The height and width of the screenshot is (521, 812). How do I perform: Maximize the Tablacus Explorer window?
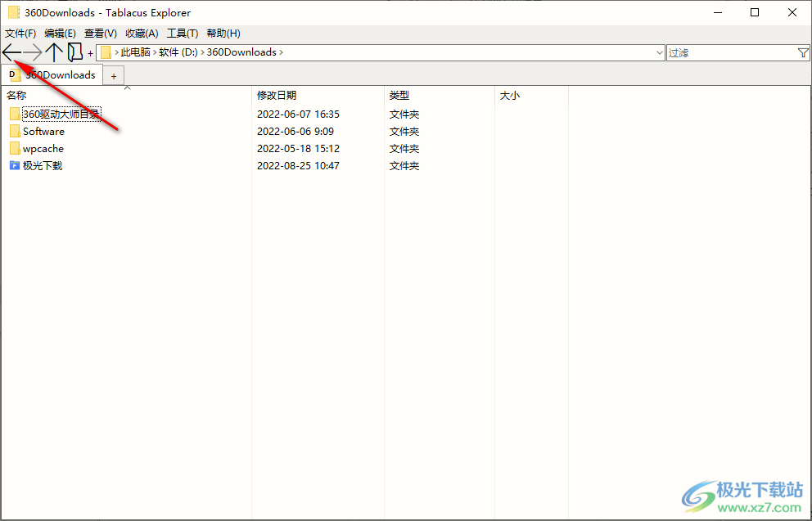tap(755, 12)
